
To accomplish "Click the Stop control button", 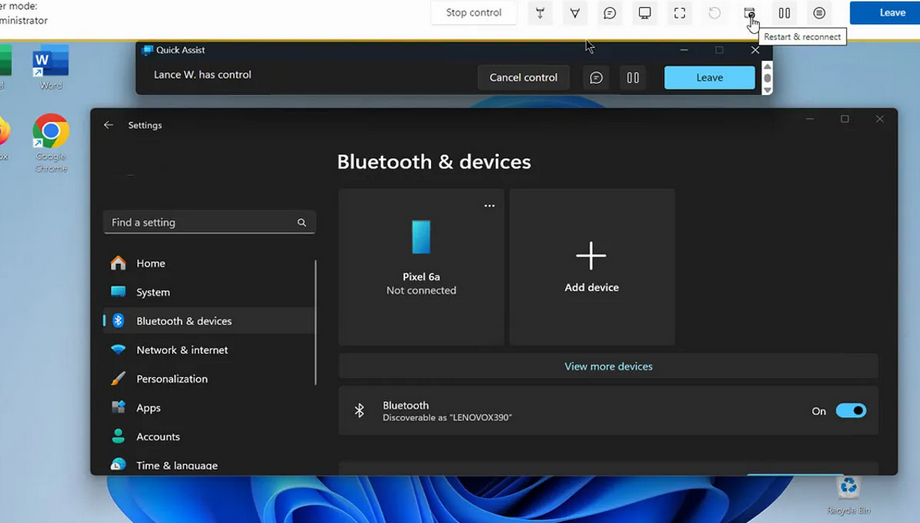I will (473, 12).
